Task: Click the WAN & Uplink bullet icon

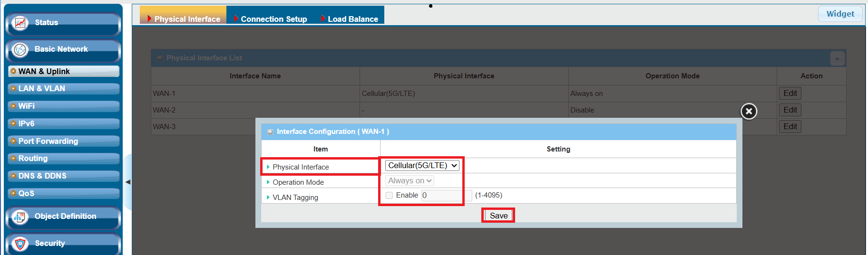Action: click(x=13, y=71)
